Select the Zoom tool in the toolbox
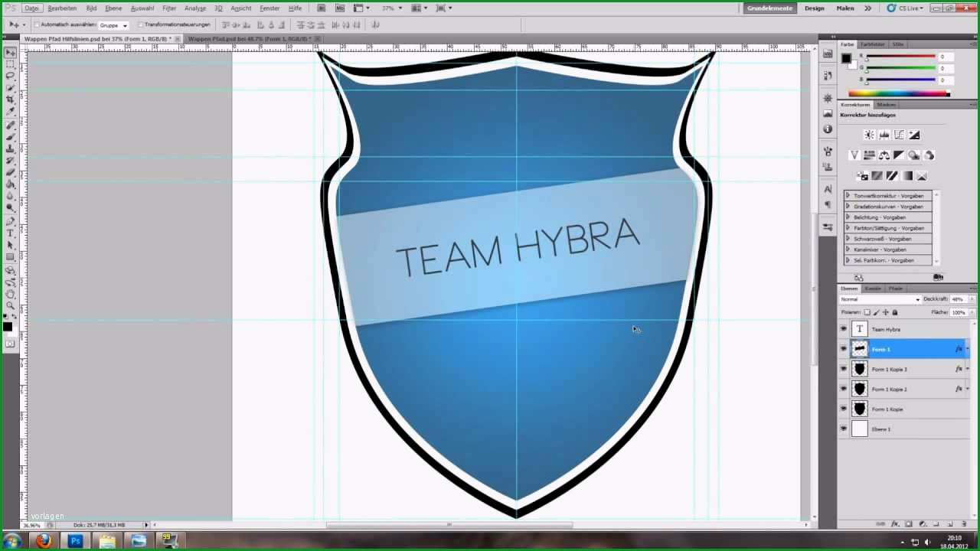This screenshot has width=980, height=551. click(x=11, y=305)
